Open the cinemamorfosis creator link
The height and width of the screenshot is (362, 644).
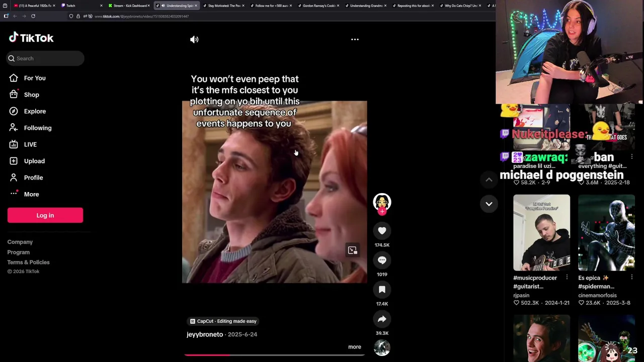pos(597,295)
